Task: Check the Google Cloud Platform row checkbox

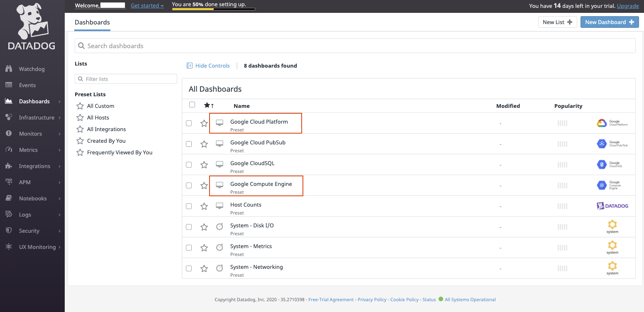Action: [189, 123]
